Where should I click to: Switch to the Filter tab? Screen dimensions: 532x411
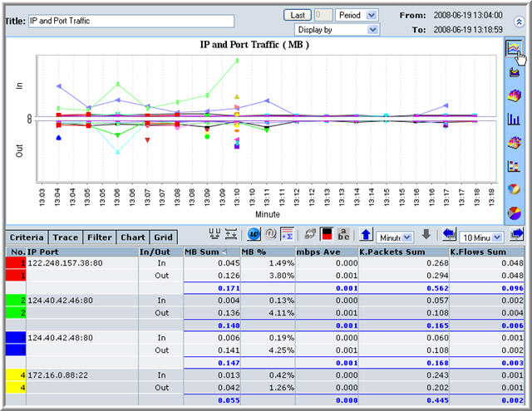tap(100, 237)
